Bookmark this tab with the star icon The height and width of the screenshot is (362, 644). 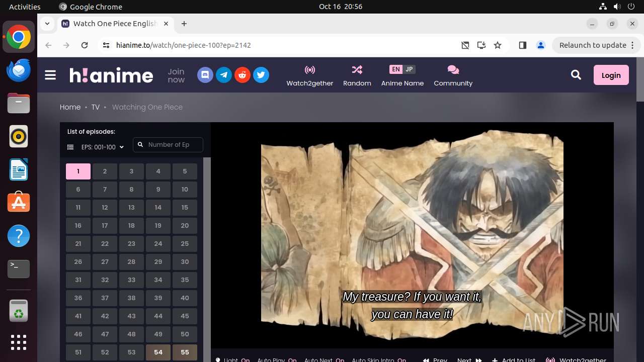[x=498, y=45]
